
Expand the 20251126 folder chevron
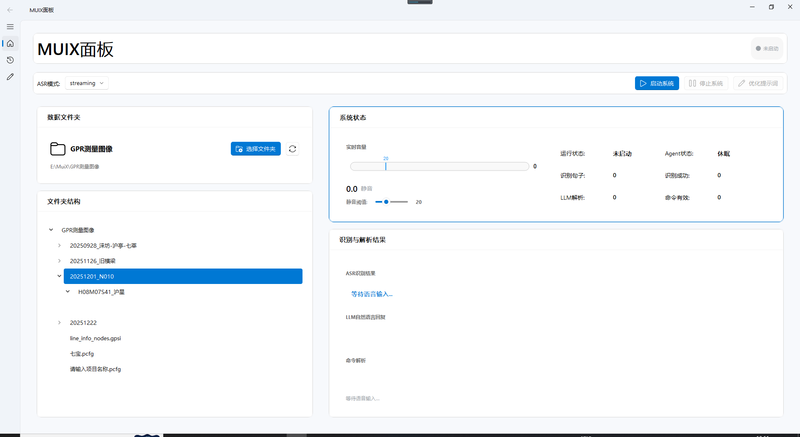click(x=60, y=261)
